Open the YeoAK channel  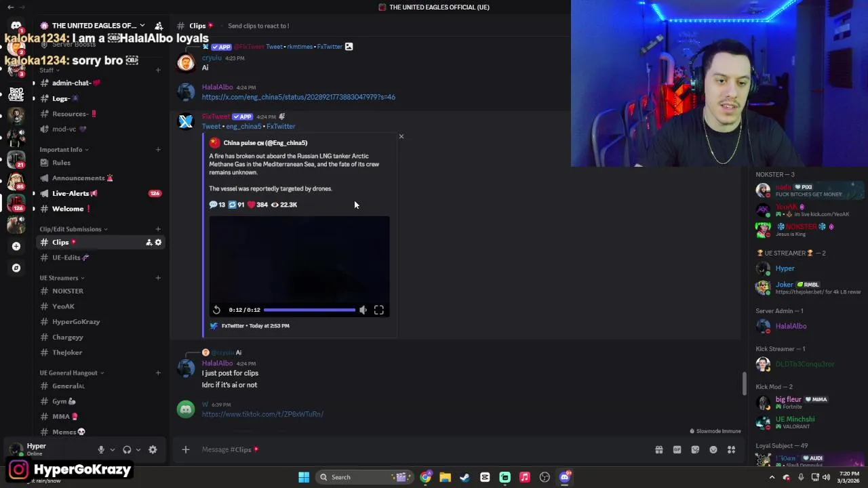click(x=100, y=306)
